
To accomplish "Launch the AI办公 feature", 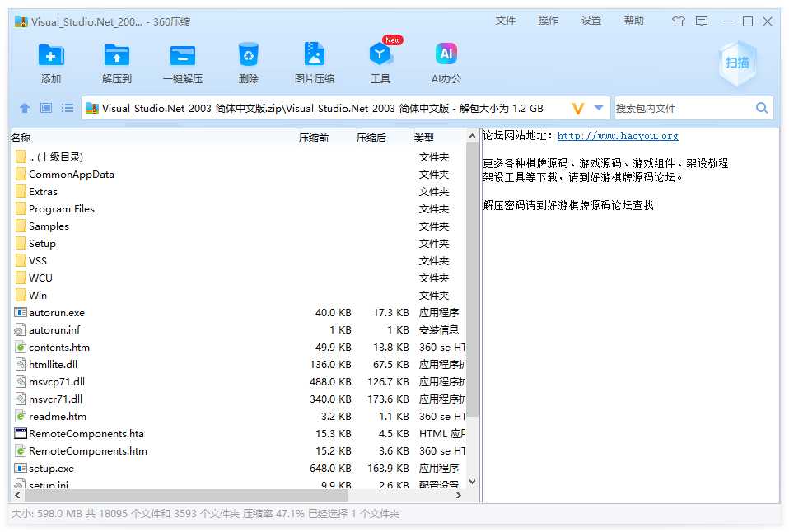I will (446, 54).
